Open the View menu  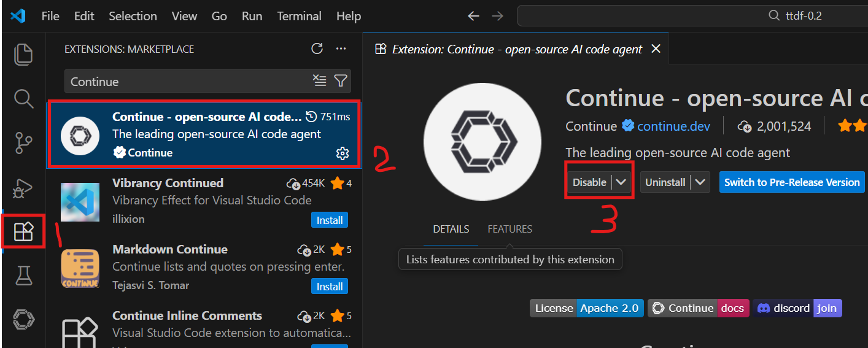tap(184, 16)
